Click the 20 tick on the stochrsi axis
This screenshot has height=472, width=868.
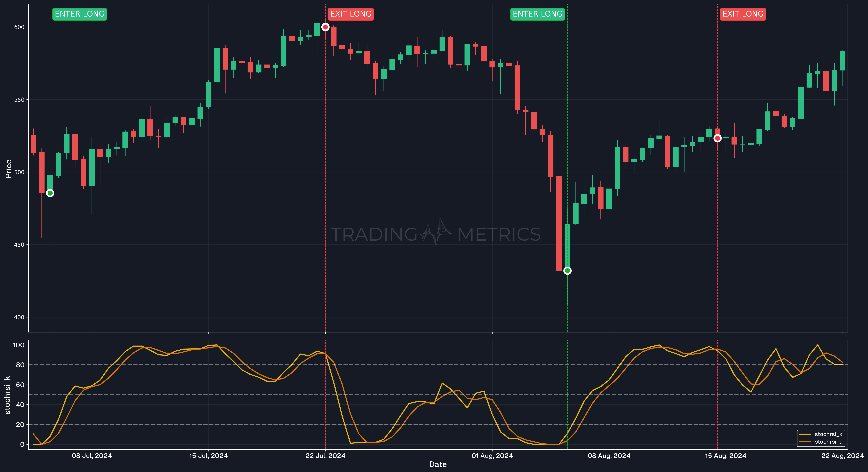point(20,424)
